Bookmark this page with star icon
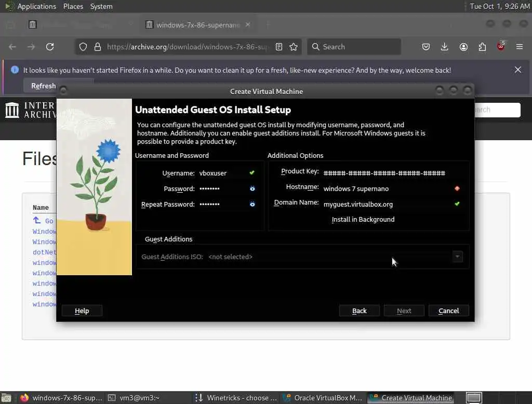This screenshot has height=404, width=532. [x=294, y=47]
